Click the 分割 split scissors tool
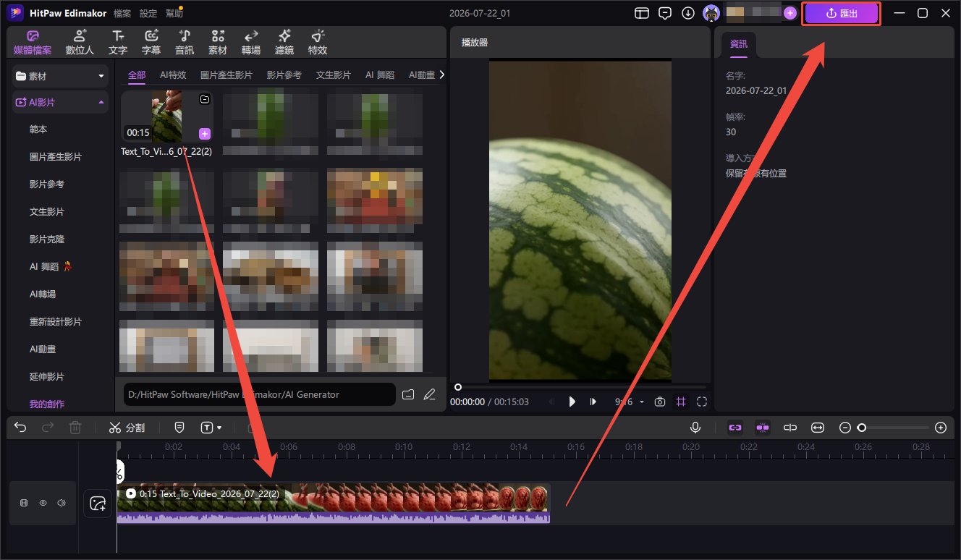Viewport: 961px width, 560px height. click(127, 428)
